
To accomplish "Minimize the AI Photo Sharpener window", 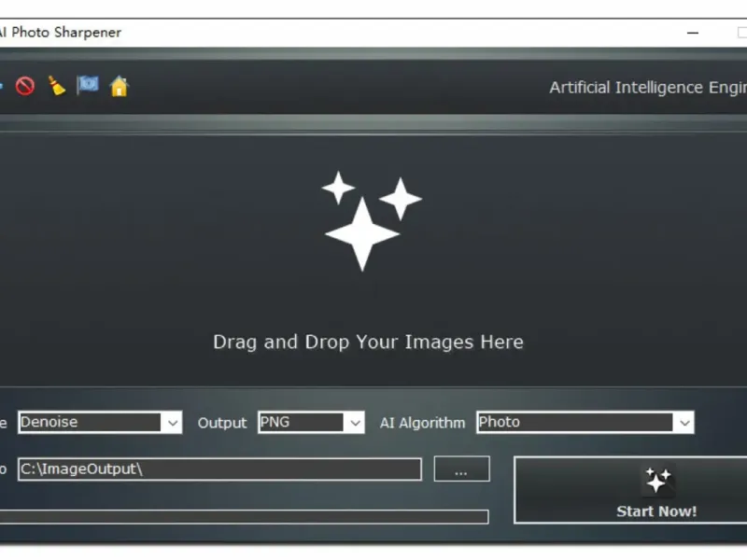I will click(693, 33).
